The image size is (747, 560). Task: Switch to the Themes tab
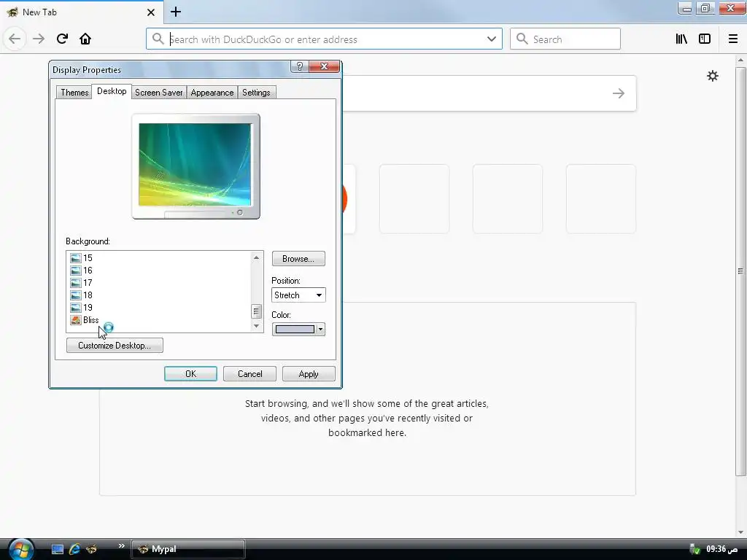click(74, 93)
